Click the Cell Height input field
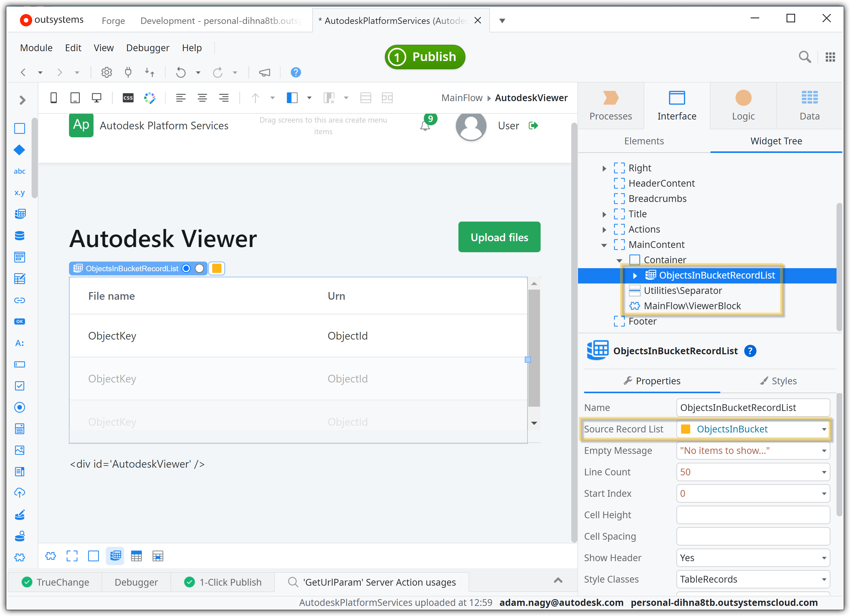This screenshot has height=616, width=850. click(753, 515)
